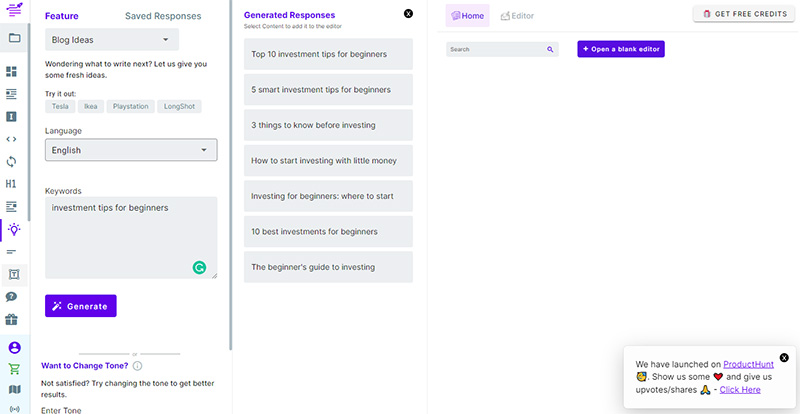This screenshot has width=800, height=414.
Task: Click the lightbulb Blog Ideas icon
Action: 14,230
